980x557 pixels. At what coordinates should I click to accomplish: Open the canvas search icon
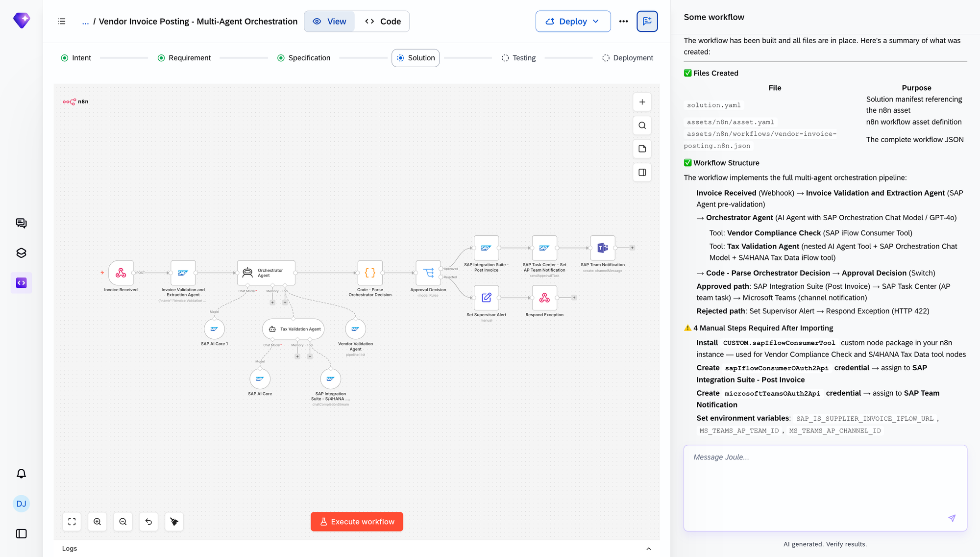(642, 126)
